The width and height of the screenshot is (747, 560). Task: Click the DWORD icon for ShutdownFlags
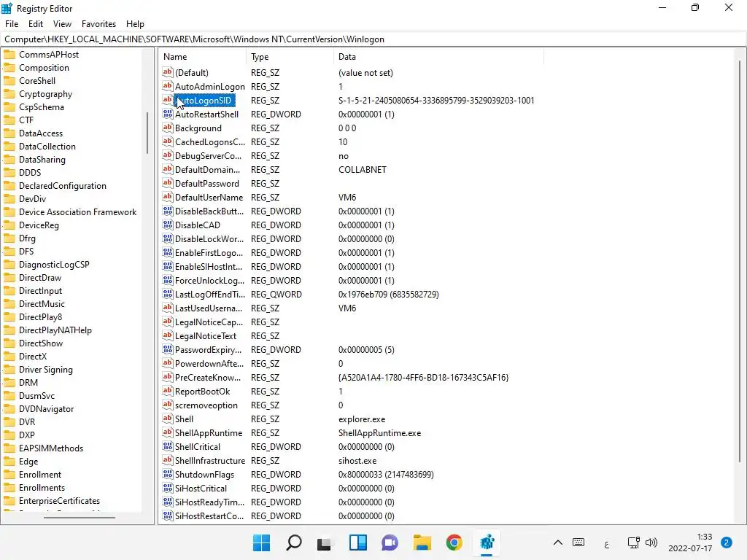point(167,474)
